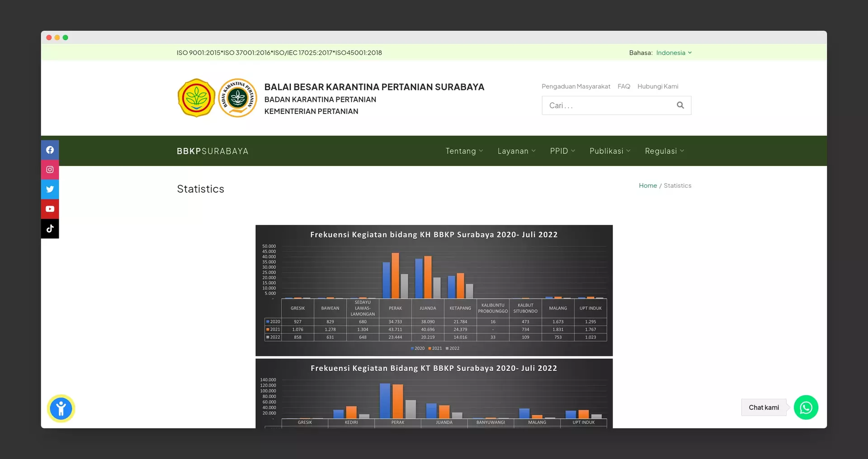Image resolution: width=868 pixels, height=459 pixels.
Task: Click the search magnifier icon
Action: tap(680, 105)
